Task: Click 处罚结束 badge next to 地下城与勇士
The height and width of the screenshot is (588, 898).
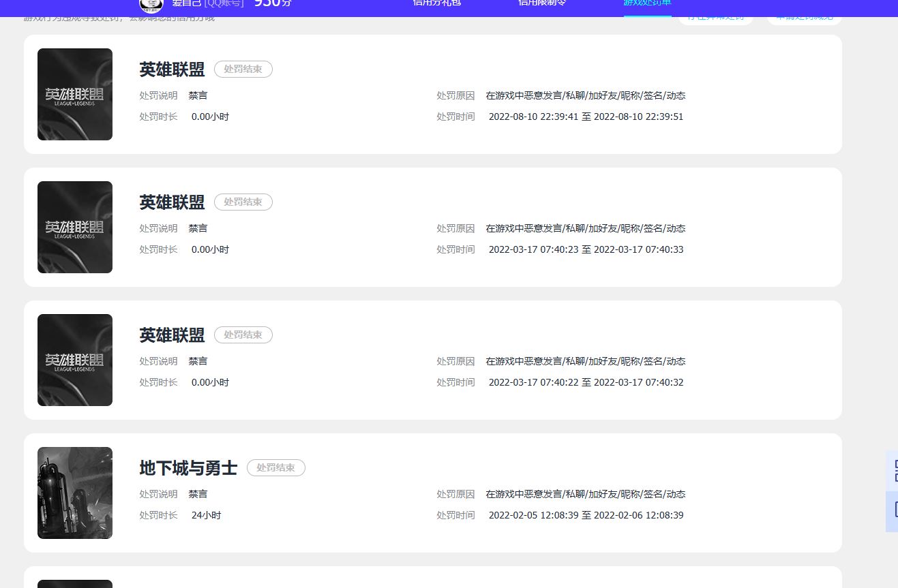Action: [x=275, y=467]
